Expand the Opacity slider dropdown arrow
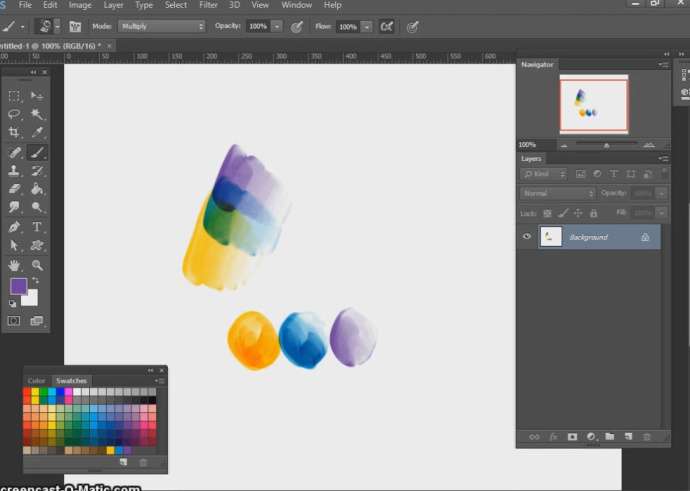This screenshot has height=491, width=690. [x=277, y=26]
